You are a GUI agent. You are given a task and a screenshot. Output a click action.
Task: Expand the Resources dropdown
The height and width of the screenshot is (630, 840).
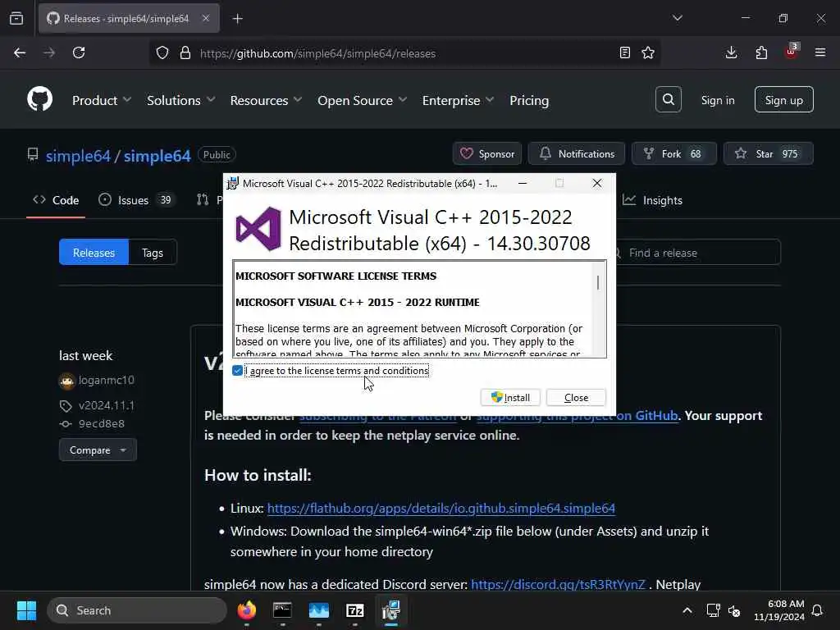(x=266, y=100)
